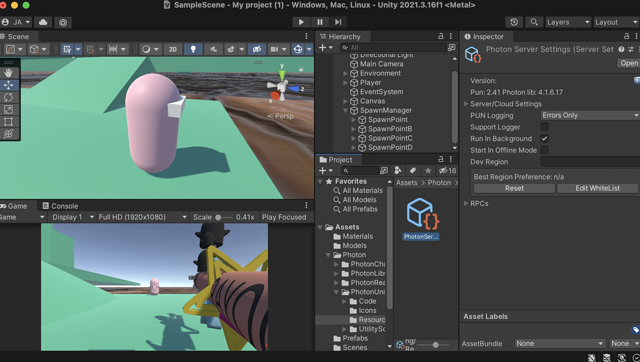This screenshot has width=640, height=362.
Task: Toggle scene lighting bulb
Action: 193,49
